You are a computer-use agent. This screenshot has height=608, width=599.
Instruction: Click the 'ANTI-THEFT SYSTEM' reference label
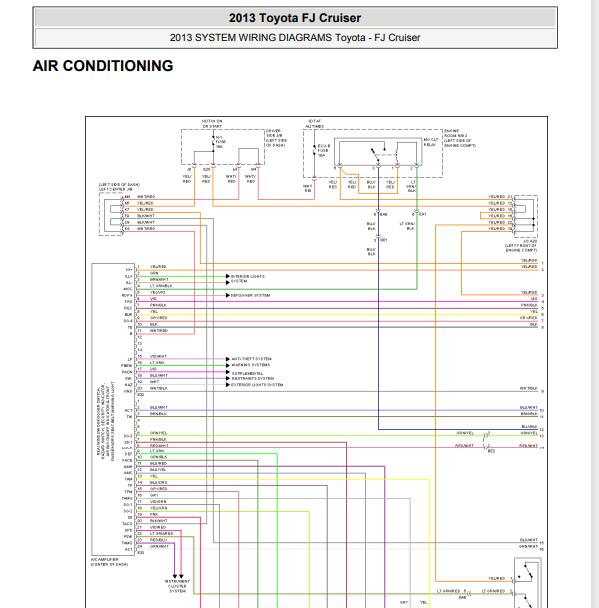coord(251,359)
